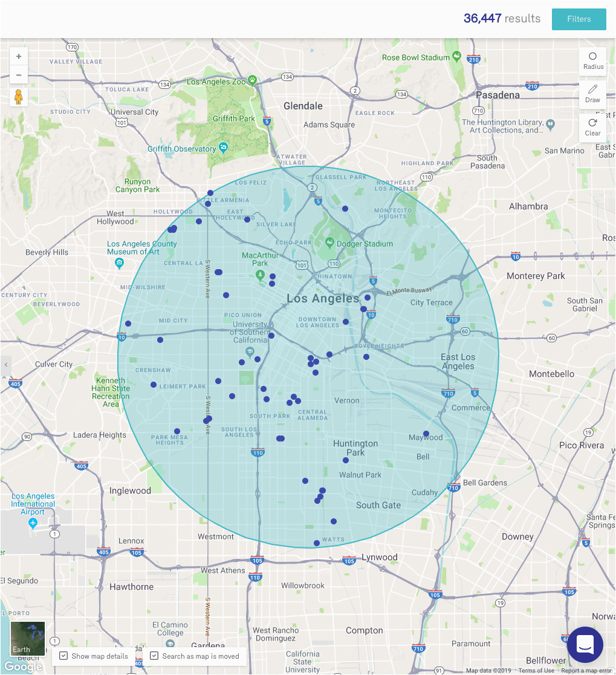Click the Glendale city label
The height and width of the screenshot is (675, 616).
coord(303,106)
